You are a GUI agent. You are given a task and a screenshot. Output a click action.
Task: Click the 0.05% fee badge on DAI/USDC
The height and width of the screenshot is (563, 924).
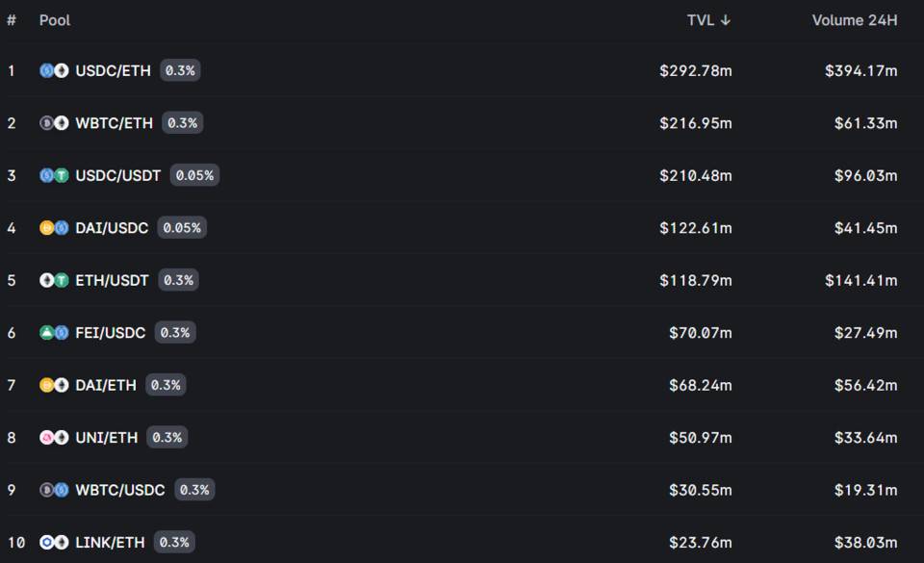[x=182, y=228]
